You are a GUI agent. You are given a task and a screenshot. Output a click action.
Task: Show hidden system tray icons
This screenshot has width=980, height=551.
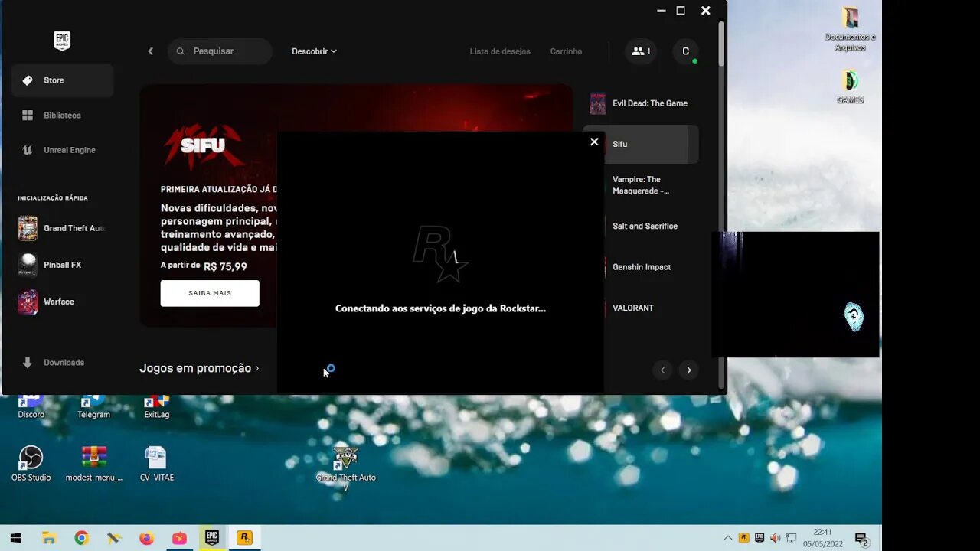tap(727, 538)
